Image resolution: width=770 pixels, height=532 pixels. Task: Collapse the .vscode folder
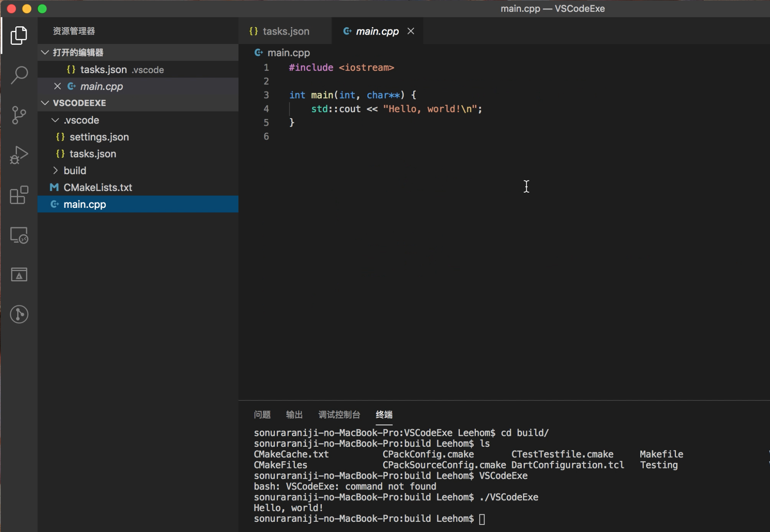point(55,120)
